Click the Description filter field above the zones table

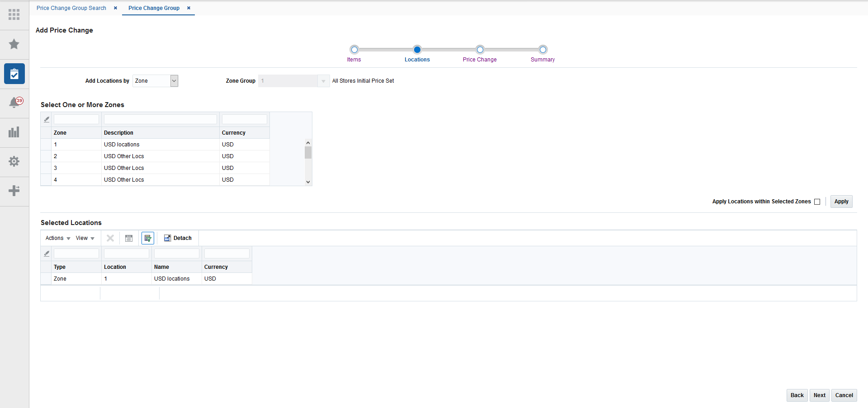160,119
